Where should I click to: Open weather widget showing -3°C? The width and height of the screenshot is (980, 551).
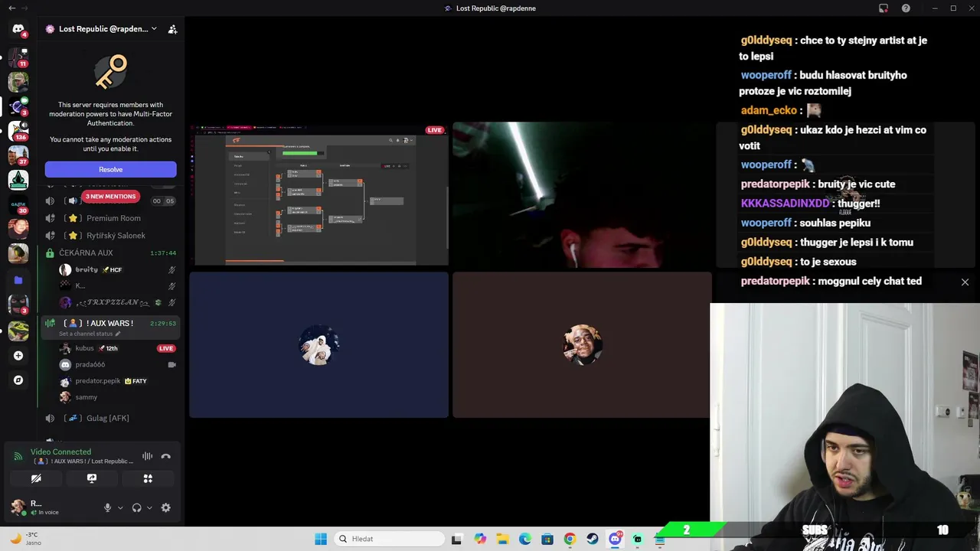click(24, 539)
